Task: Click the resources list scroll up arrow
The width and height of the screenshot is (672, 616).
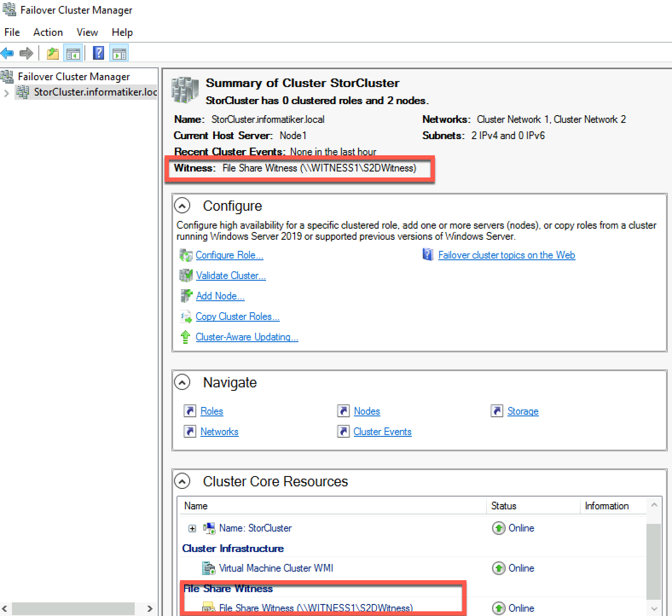Action: click(x=654, y=505)
